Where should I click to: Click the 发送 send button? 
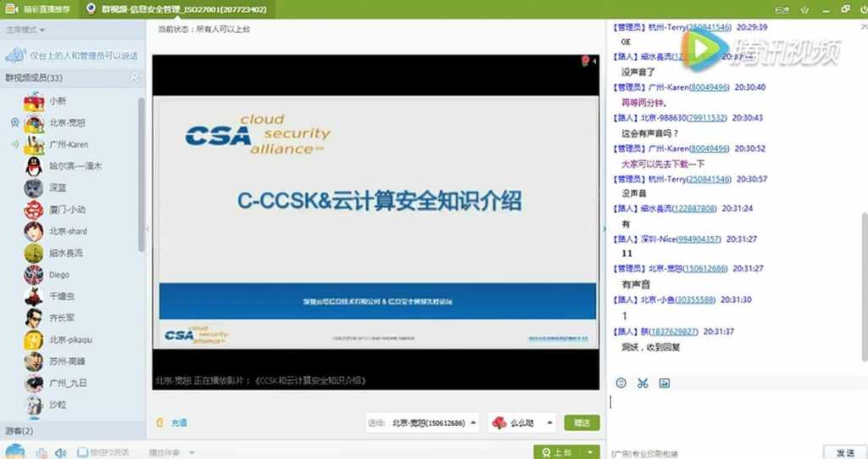click(845, 452)
